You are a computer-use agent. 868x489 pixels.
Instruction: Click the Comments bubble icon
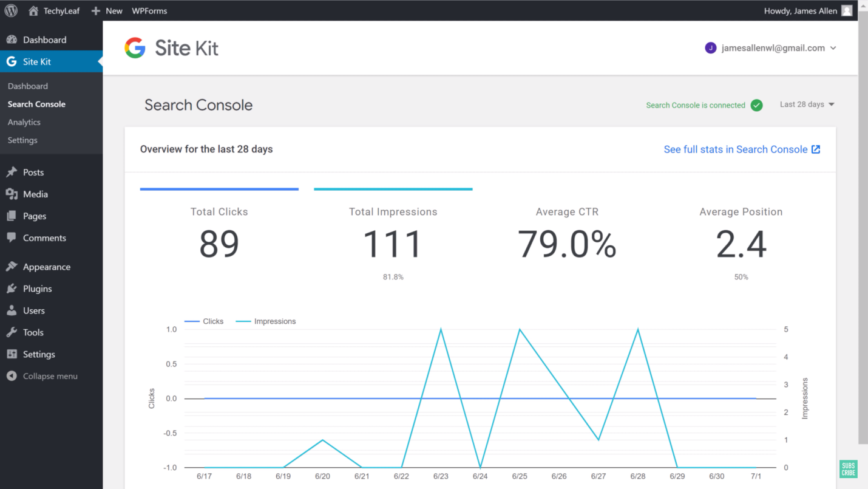[x=12, y=238]
